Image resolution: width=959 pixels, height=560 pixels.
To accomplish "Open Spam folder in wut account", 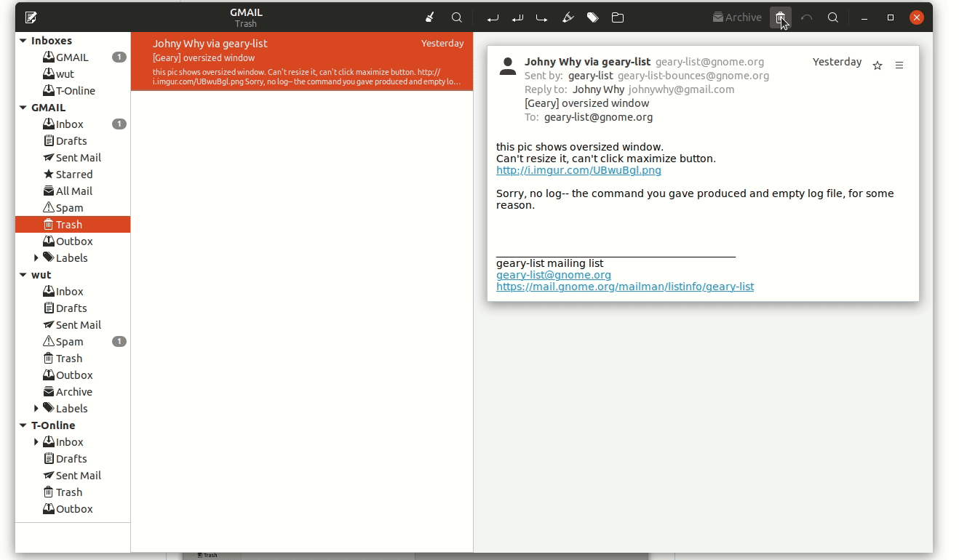I will click(x=73, y=342).
